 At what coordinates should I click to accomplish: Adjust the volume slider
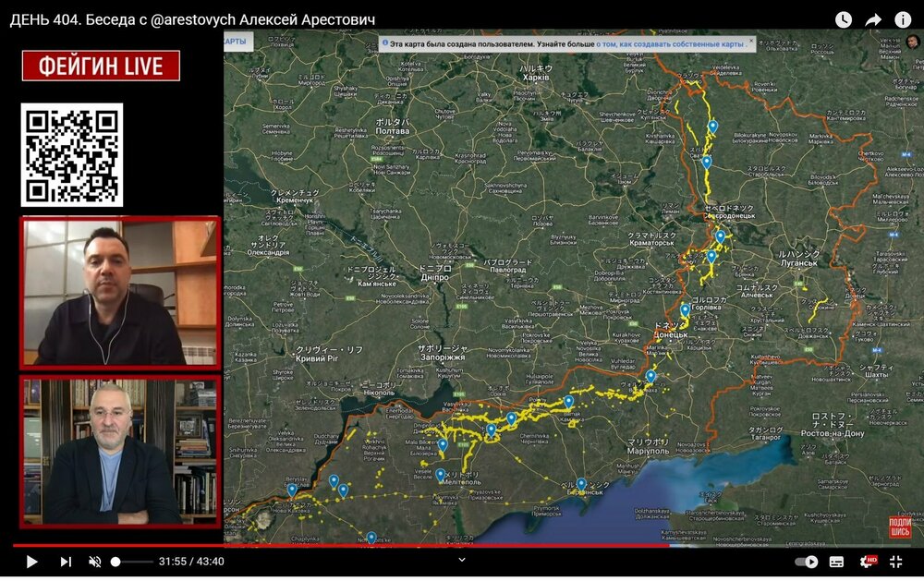coord(134,562)
